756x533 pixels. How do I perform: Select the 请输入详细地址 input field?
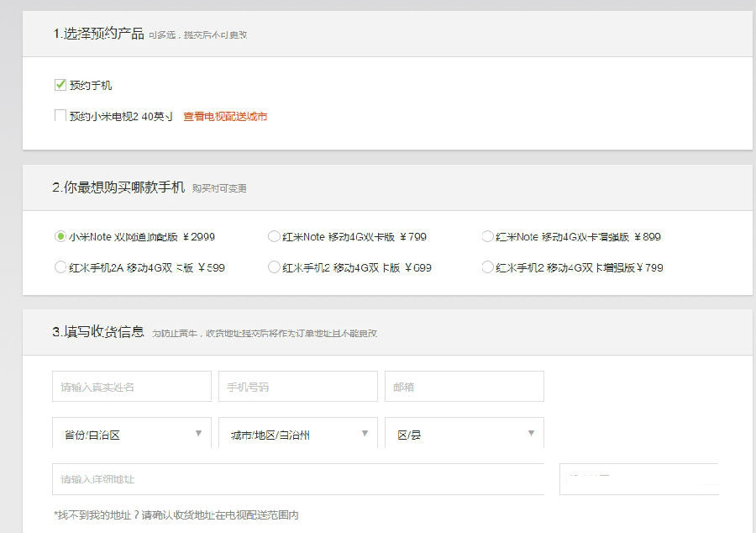(297, 479)
